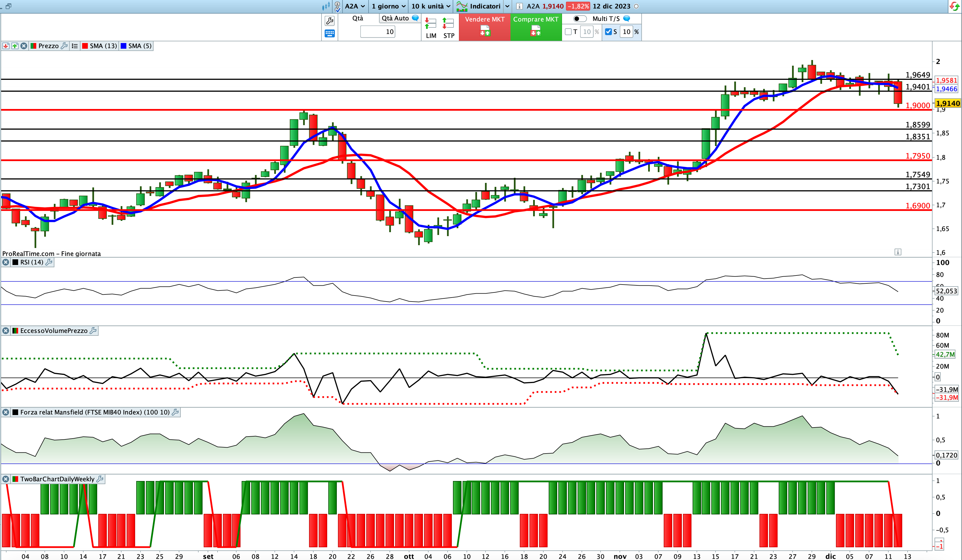Open the chart style candlestick icon
This screenshot has width=962, height=560.
(326, 6)
